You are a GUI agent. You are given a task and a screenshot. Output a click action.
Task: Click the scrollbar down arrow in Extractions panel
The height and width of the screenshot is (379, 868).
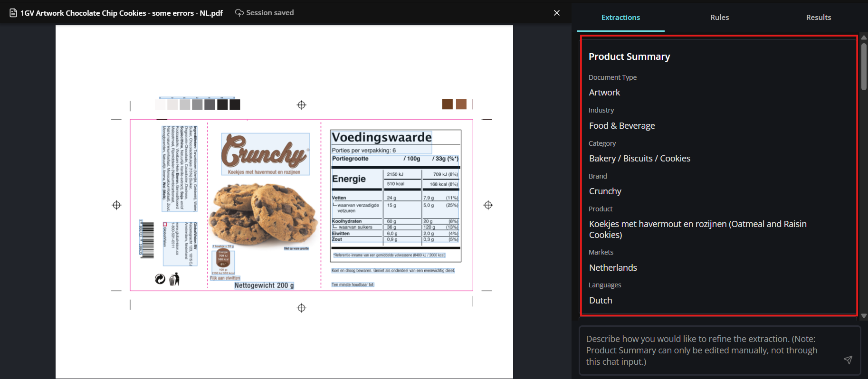point(864,316)
